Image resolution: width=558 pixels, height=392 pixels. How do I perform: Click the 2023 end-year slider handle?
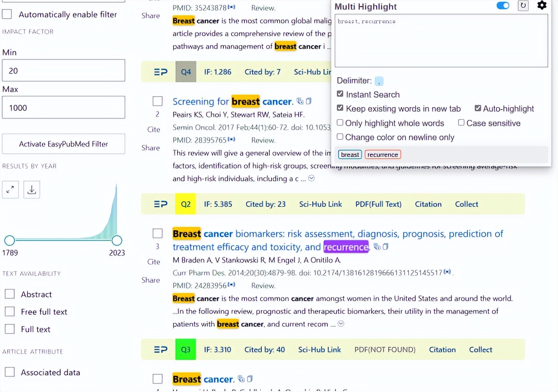pos(117,240)
